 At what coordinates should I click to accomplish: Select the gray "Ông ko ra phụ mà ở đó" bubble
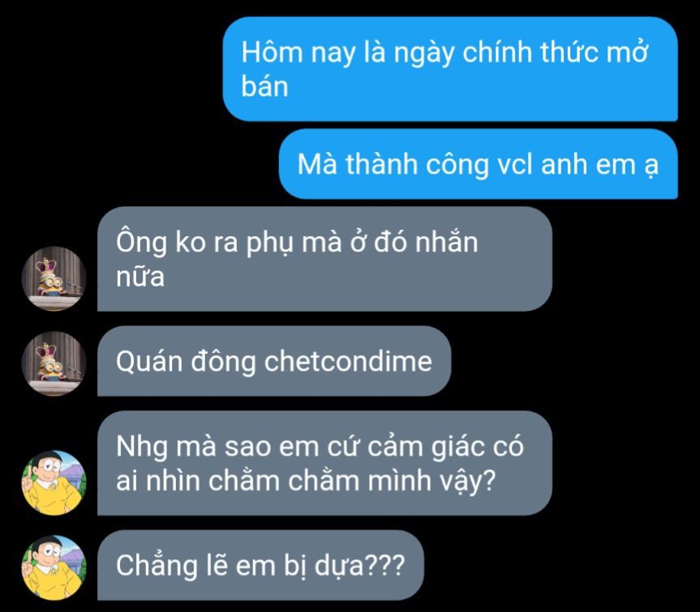tap(324, 259)
